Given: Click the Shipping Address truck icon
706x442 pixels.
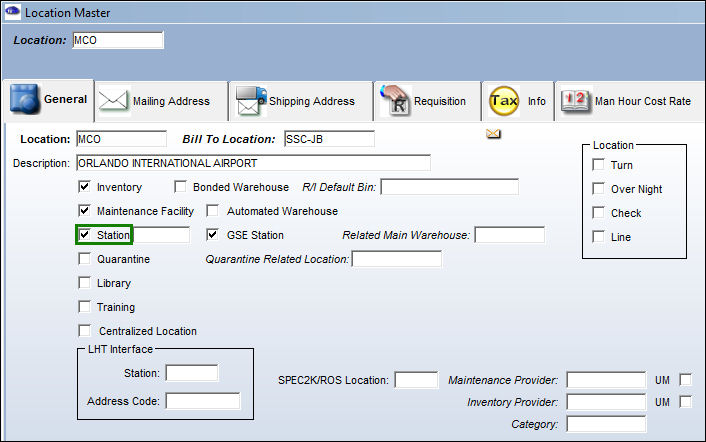Looking at the screenshot, I should point(251,101).
